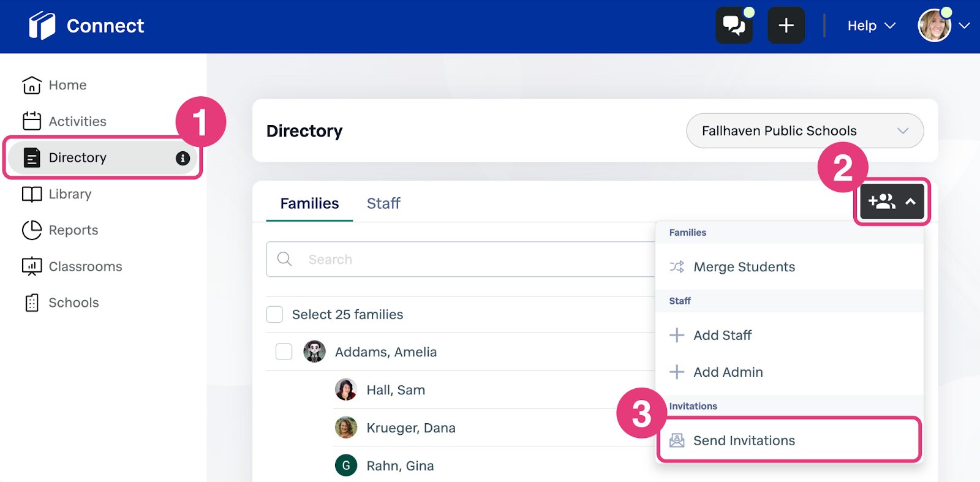This screenshot has height=482, width=980.
Task: Click the Send Invitations envelope icon
Action: (677, 440)
